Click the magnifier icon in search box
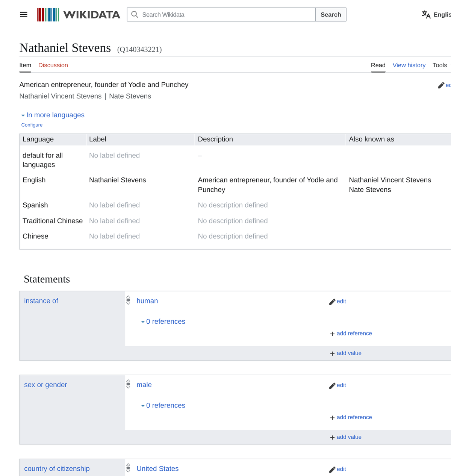 click(135, 15)
